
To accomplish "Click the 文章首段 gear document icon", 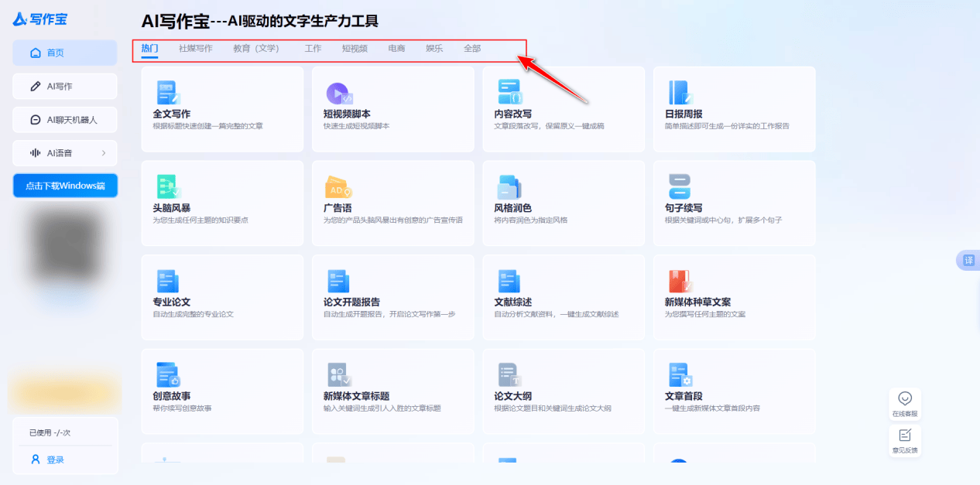I will click(680, 375).
